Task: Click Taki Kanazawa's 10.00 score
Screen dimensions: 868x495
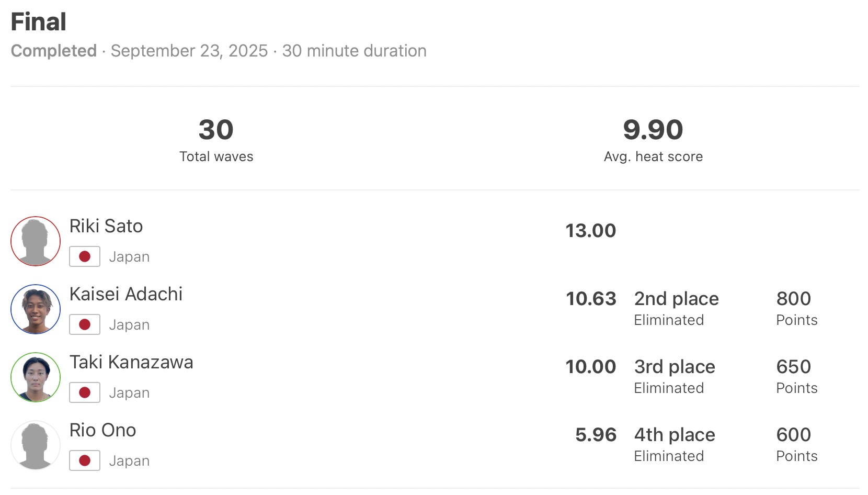Action: click(591, 367)
